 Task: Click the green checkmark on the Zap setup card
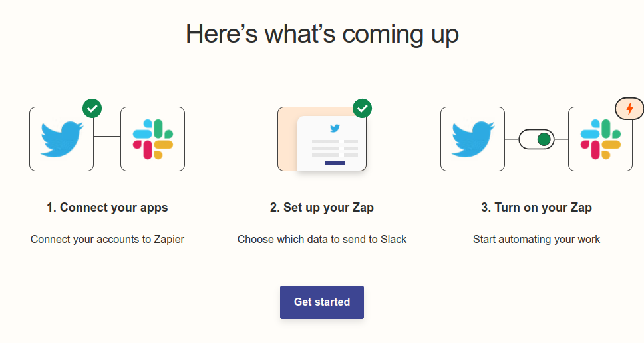(x=362, y=108)
